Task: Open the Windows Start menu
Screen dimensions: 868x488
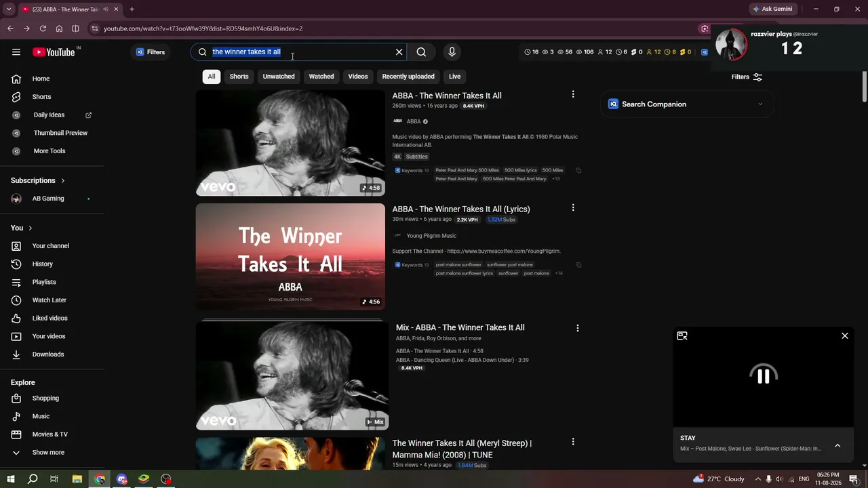Action: point(11,479)
